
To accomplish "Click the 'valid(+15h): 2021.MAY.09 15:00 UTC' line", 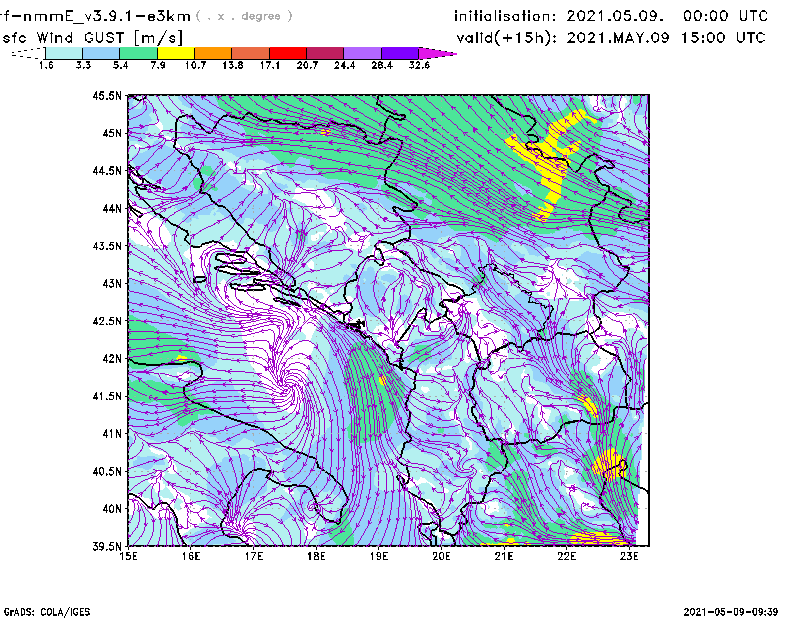I will point(611,38).
